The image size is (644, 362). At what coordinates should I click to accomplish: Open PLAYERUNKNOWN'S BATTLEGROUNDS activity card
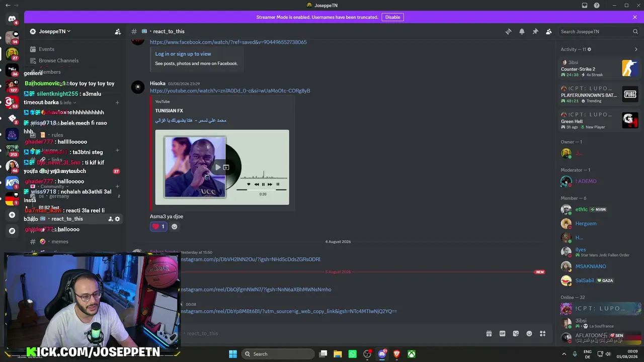click(600, 95)
